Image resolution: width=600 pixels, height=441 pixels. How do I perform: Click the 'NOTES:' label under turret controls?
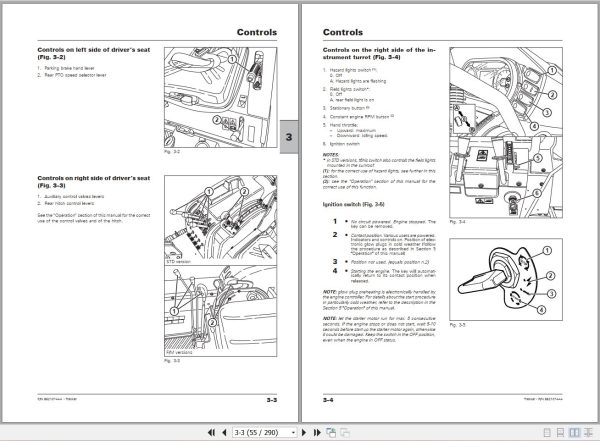point(331,155)
